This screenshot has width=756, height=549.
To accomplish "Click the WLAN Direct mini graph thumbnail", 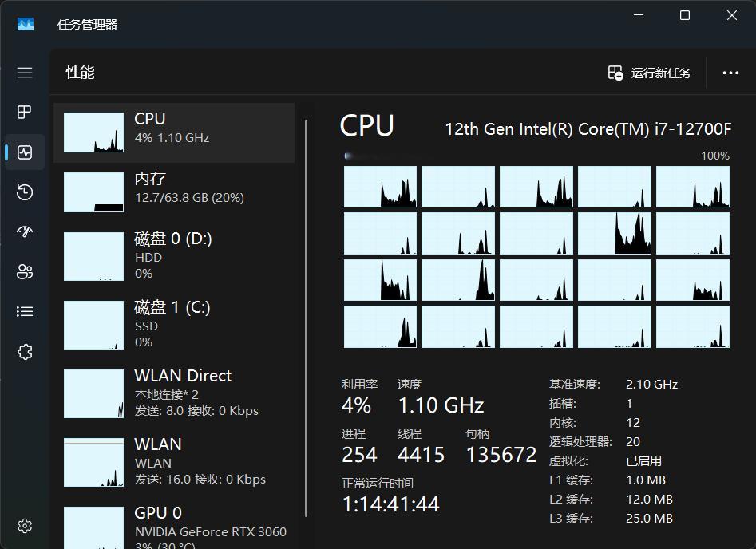I will pos(93,393).
